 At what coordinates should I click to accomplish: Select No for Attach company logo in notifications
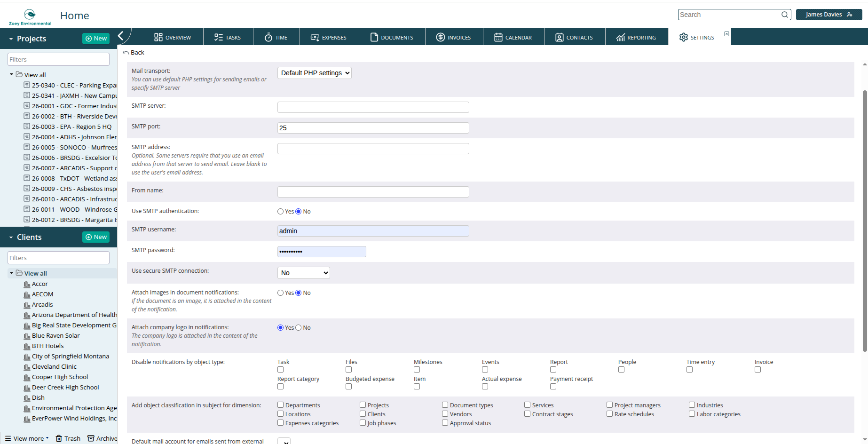coord(298,328)
